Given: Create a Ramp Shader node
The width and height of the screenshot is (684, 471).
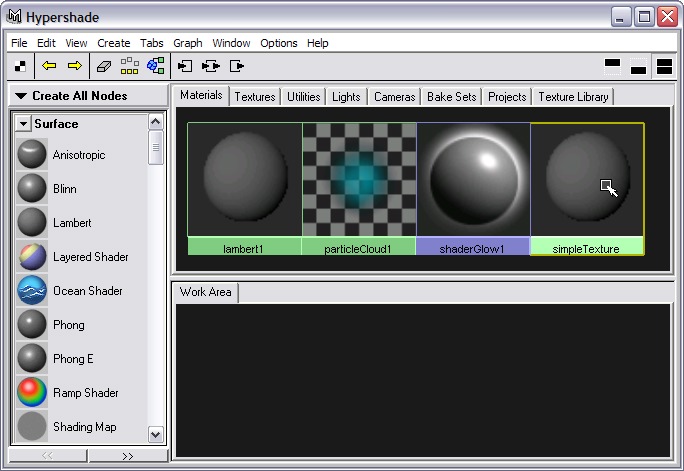Looking at the screenshot, I should (85, 393).
